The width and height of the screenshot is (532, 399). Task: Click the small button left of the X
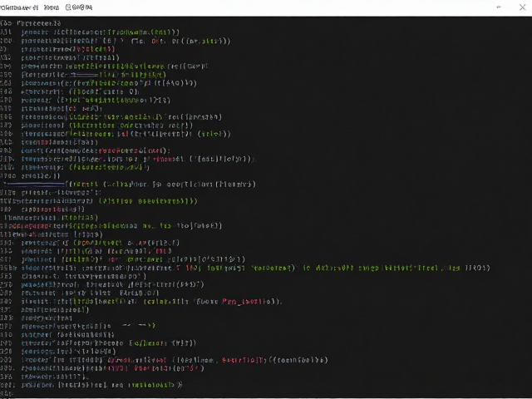point(499,7)
